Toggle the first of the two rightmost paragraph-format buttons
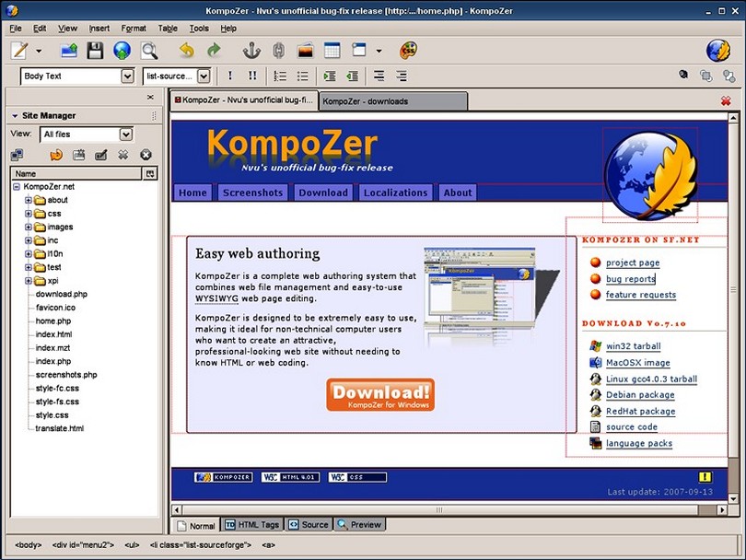746x560 pixels. (379, 76)
